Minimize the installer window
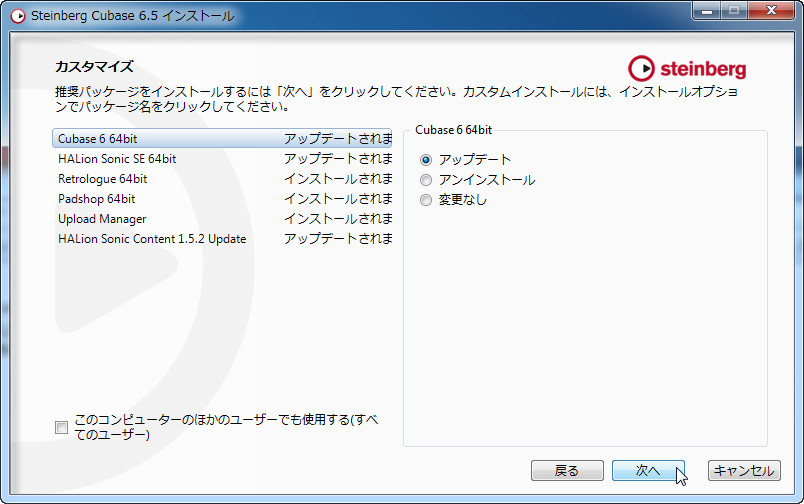The height and width of the screenshot is (504, 804). (x=707, y=10)
